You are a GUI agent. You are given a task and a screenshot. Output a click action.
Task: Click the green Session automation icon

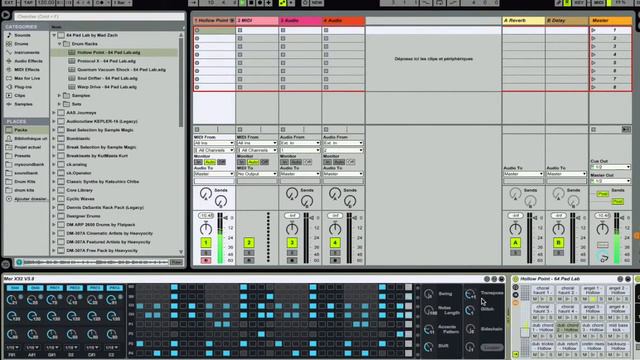[x=282, y=2]
